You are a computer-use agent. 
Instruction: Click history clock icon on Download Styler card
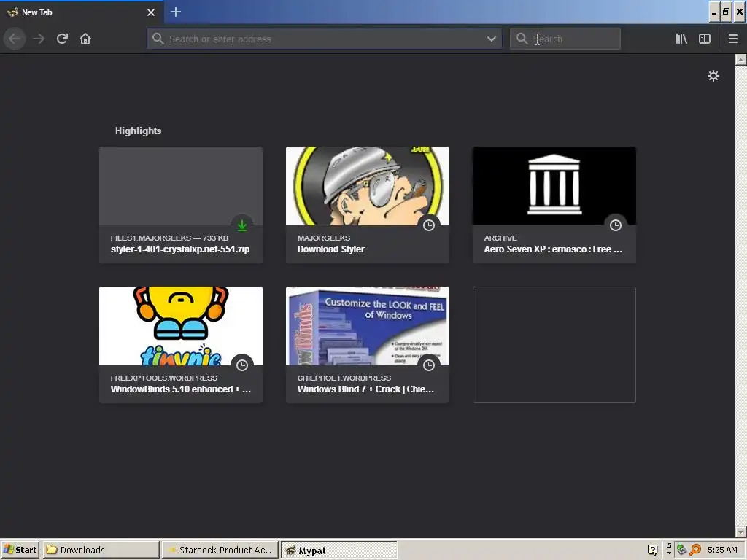(x=429, y=225)
